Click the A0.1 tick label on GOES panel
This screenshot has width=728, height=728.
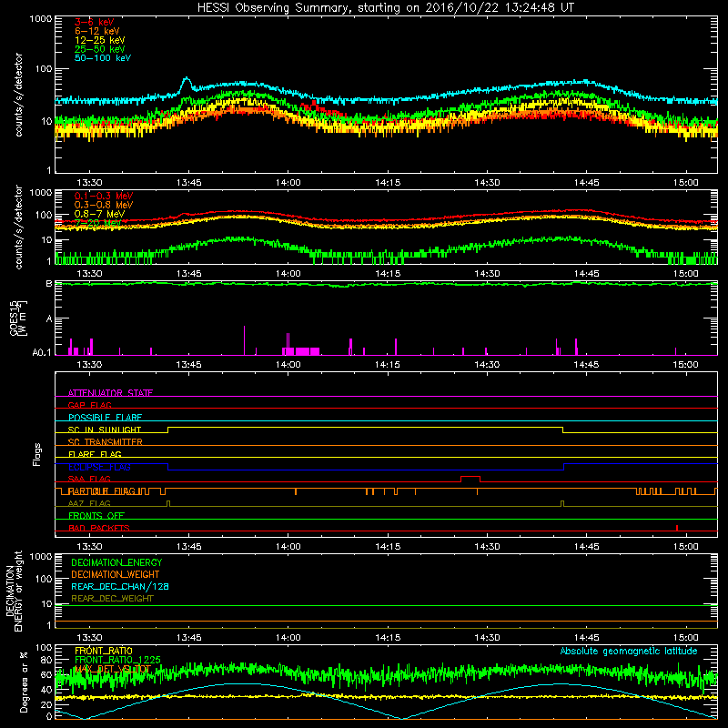coord(42,353)
